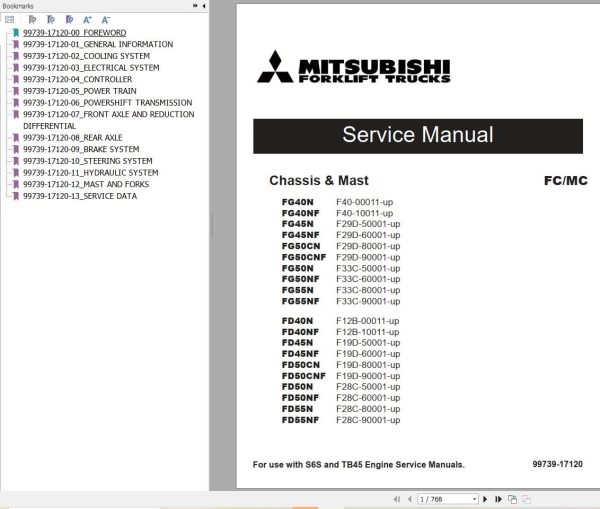
Task: Click the bookmark icon beside COOLING SYSTEM
Action: [16, 56]
